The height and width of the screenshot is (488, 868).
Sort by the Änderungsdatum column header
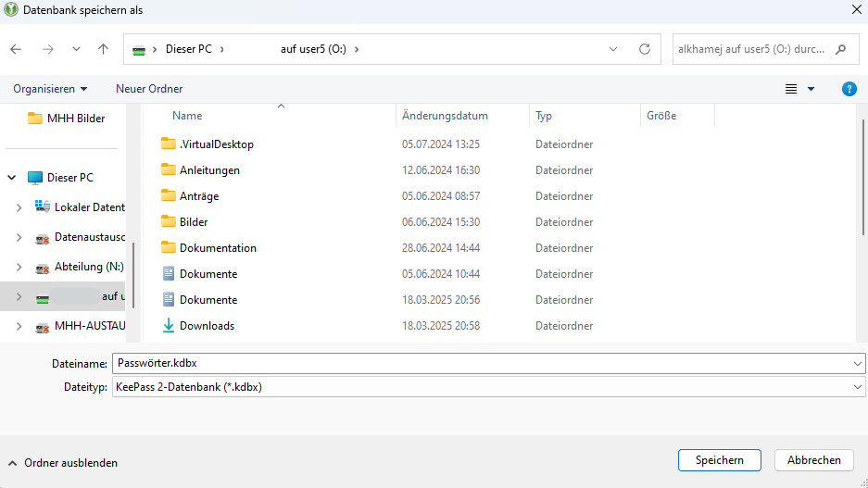pos(445,116)
